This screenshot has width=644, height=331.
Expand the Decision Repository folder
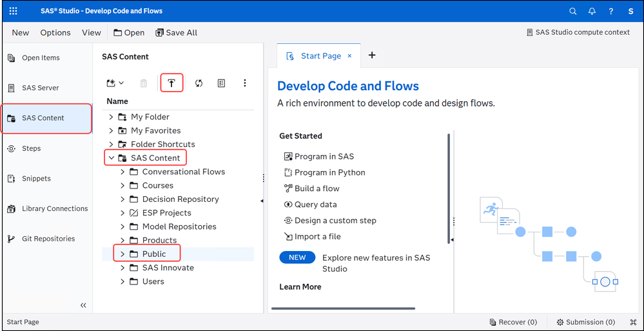point(122,199)
